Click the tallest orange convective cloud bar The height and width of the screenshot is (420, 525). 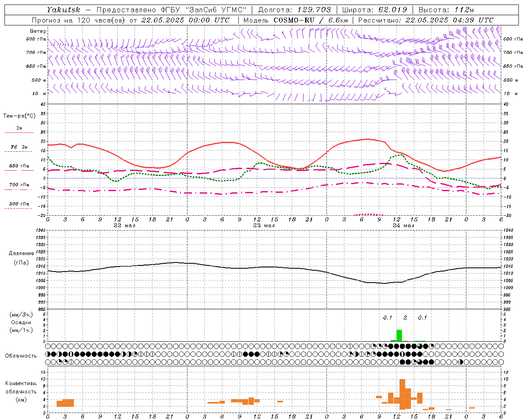click(402, 394)
